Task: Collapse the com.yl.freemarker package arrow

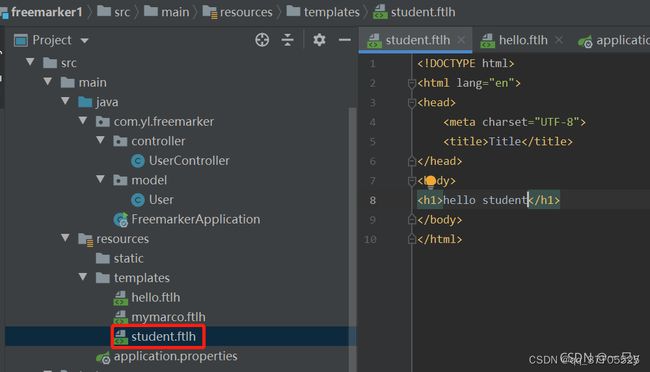Action: [83, 121]
